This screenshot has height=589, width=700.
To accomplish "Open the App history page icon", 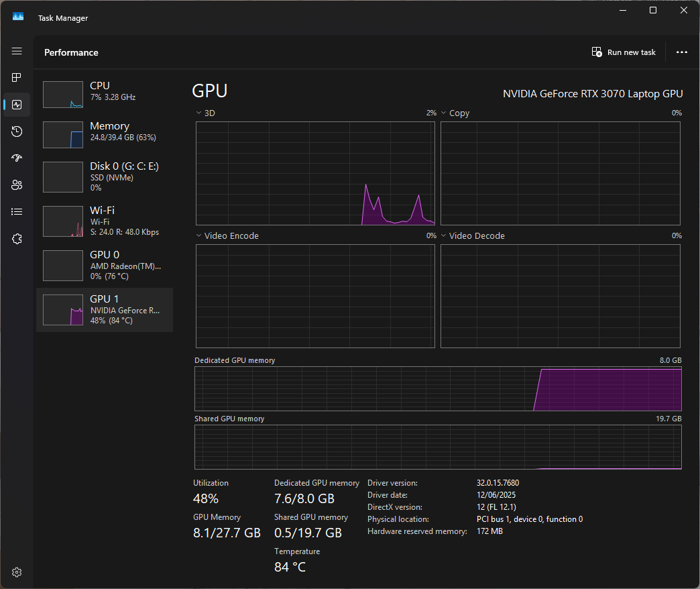I will tap(17, 131).
